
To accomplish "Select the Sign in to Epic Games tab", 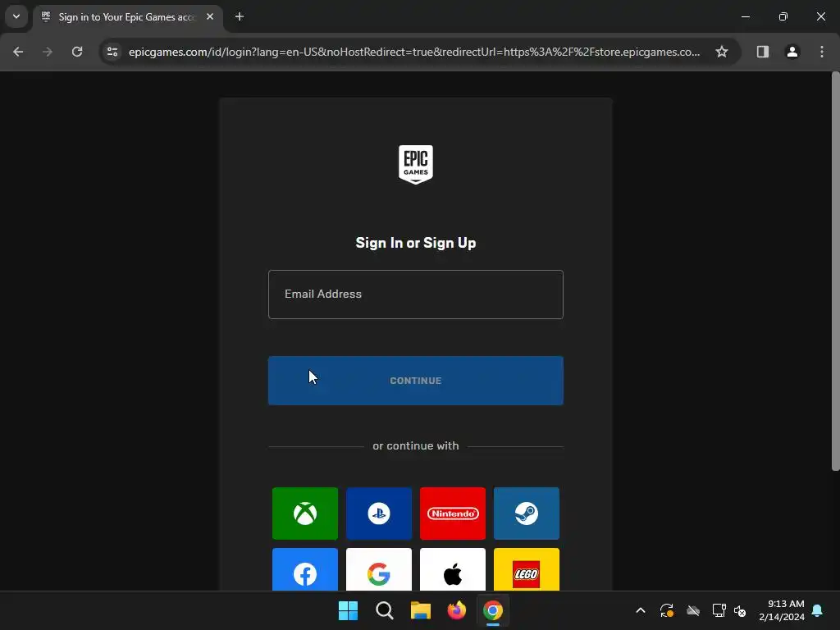I will click(x=127, y=17).
